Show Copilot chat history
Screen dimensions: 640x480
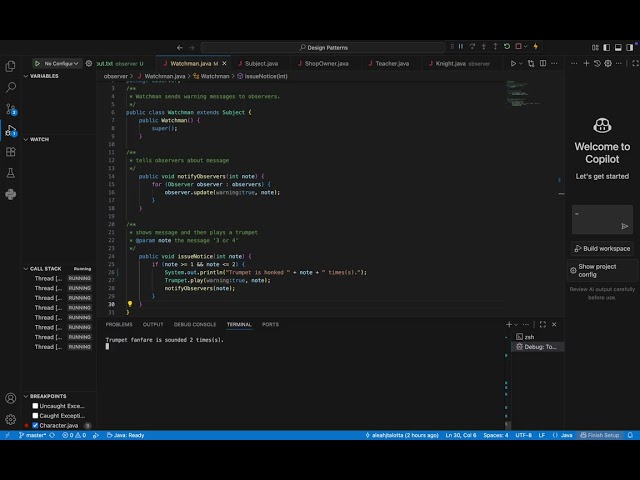point(597,63)
